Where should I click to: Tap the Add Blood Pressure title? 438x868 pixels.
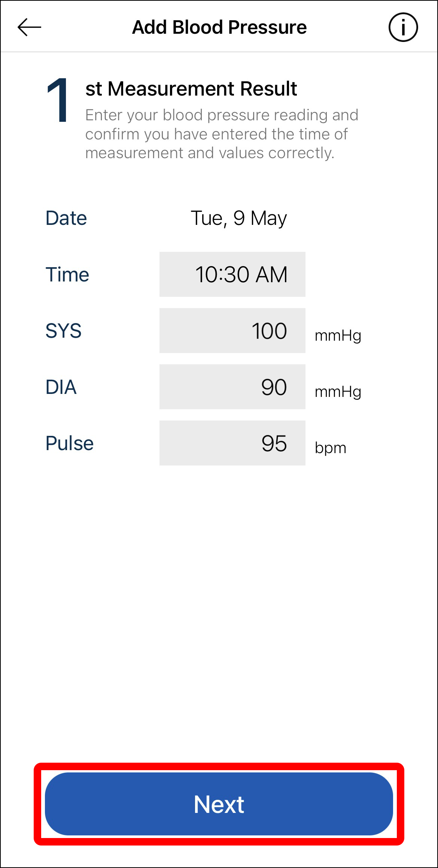tap(219, 27)
